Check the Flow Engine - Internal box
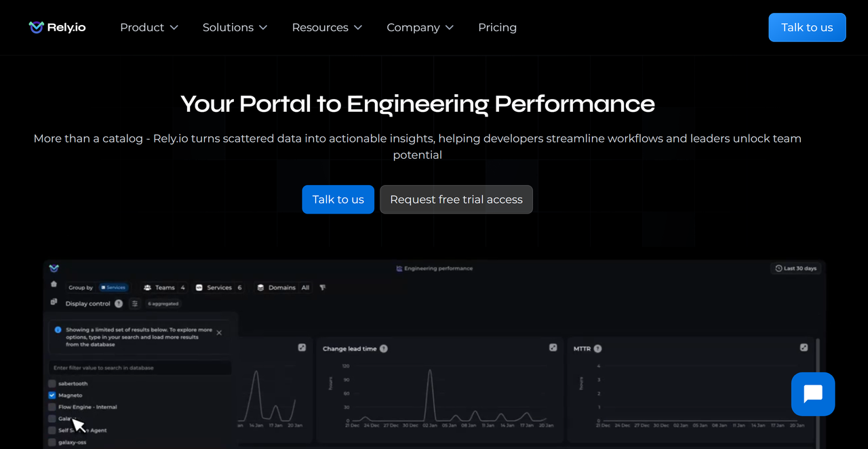This screenshot has height=449, width=868. 52,407
